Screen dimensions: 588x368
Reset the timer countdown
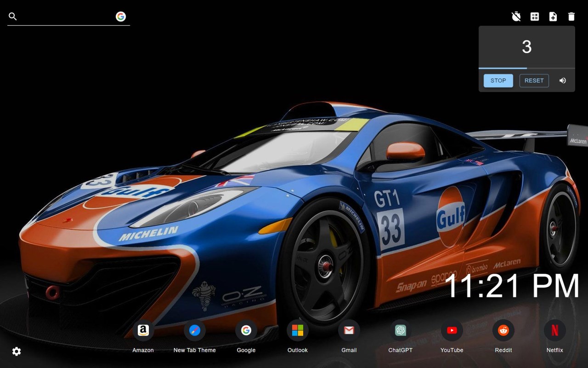534,80
